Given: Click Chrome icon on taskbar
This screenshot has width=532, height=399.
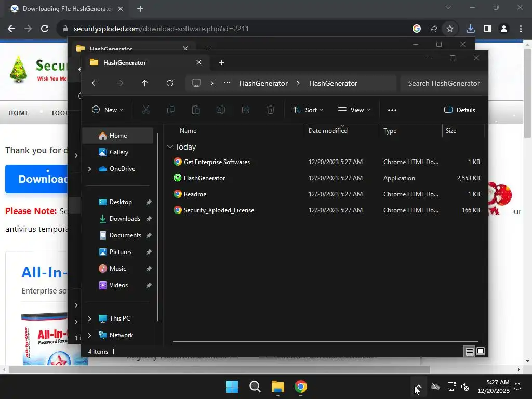Looking at the screenshot, I should click(301, 387).
